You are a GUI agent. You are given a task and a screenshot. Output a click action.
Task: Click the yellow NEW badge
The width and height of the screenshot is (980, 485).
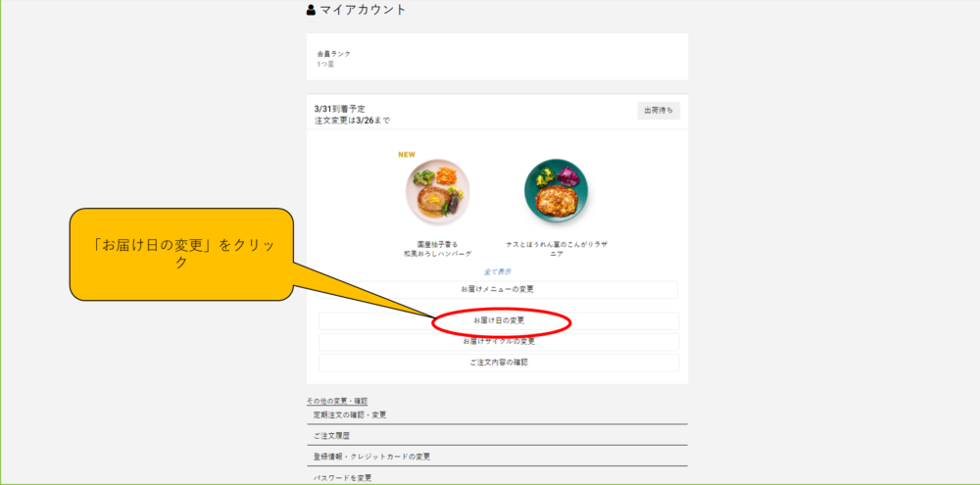[x=407, y=154]
